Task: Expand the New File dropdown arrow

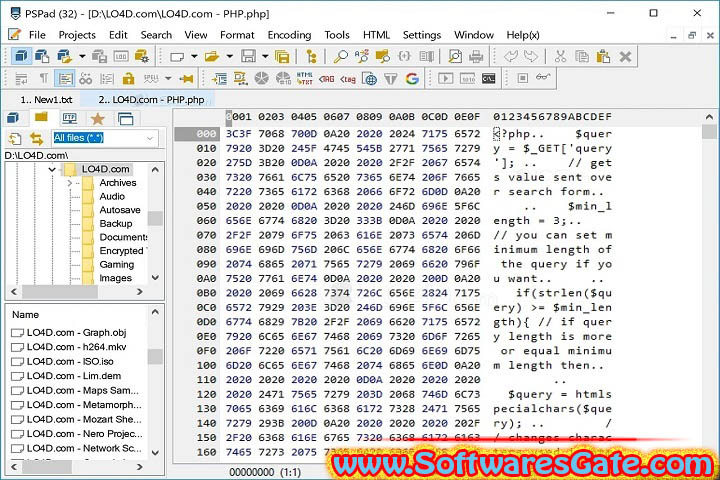Action: (x=194, y=56)
